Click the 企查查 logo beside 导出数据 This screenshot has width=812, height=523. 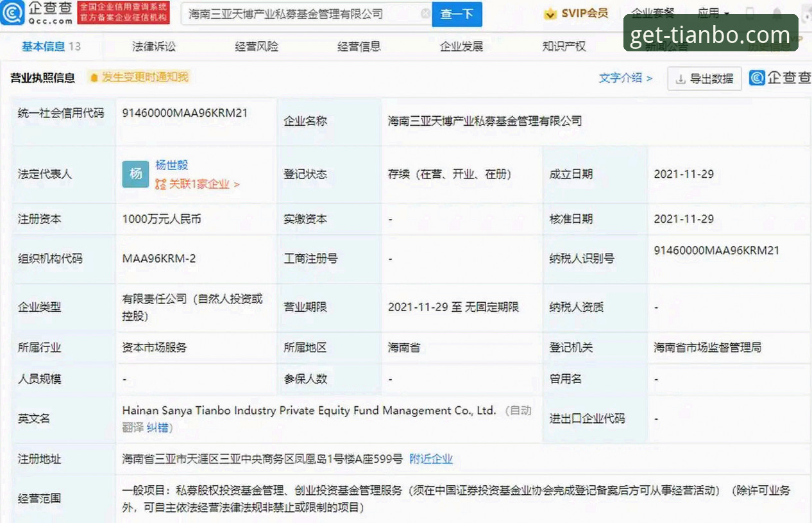[x=781, y=78]
